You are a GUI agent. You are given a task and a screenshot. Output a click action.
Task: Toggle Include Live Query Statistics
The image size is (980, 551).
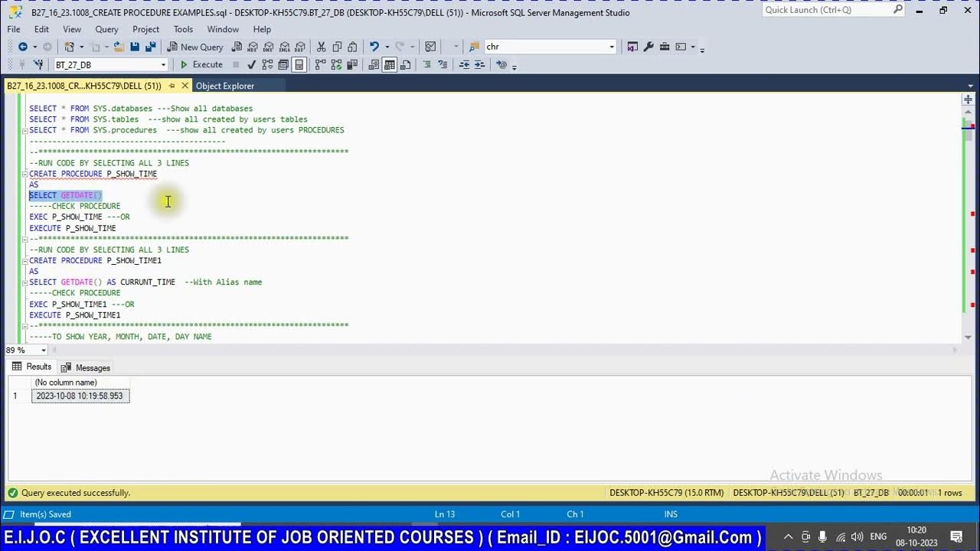[x=336, y=65]
